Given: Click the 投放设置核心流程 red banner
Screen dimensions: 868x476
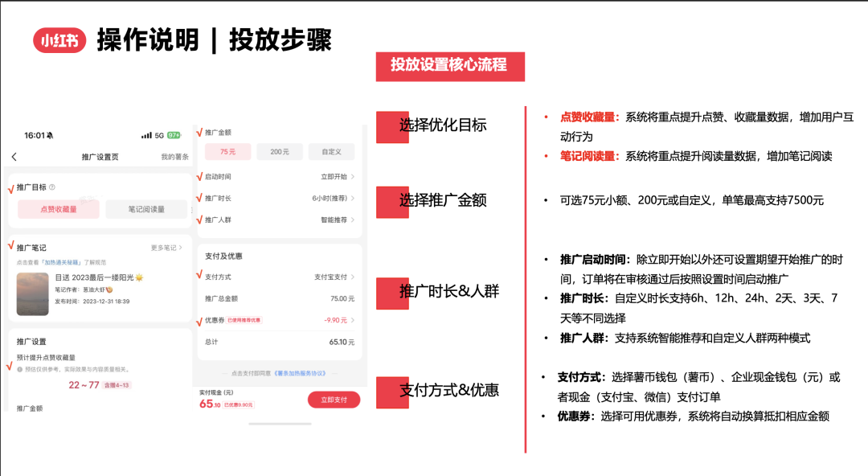Looking at the screenshot, I should [450, 67].
